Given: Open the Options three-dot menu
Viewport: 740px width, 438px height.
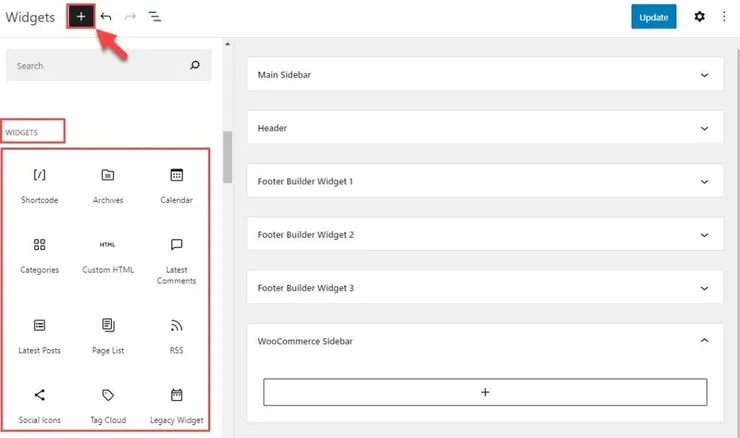Looking at the screenshot, I should click(724, 17).
